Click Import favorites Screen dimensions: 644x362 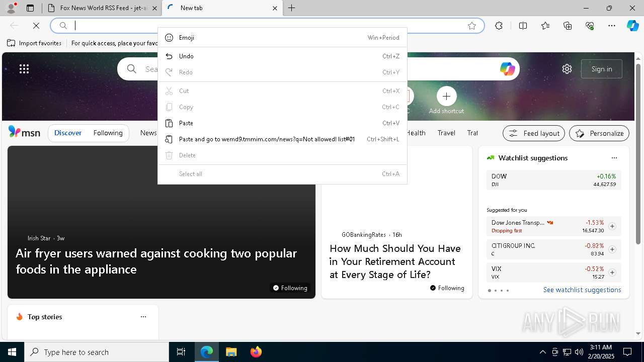(34, 43)
